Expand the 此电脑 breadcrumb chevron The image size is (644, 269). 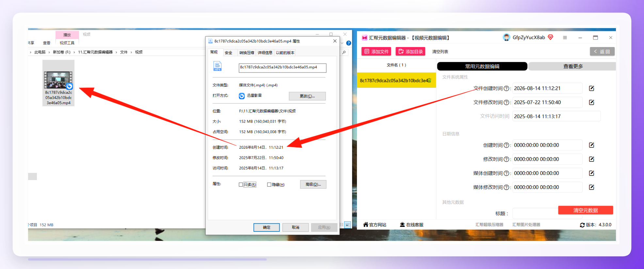50,52
